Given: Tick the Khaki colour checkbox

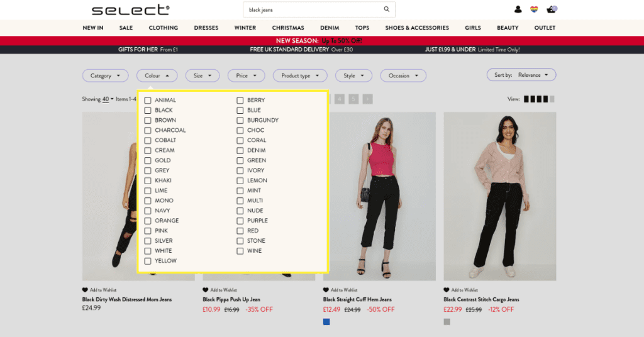Looking at the screenshot, I should (148, 180).
